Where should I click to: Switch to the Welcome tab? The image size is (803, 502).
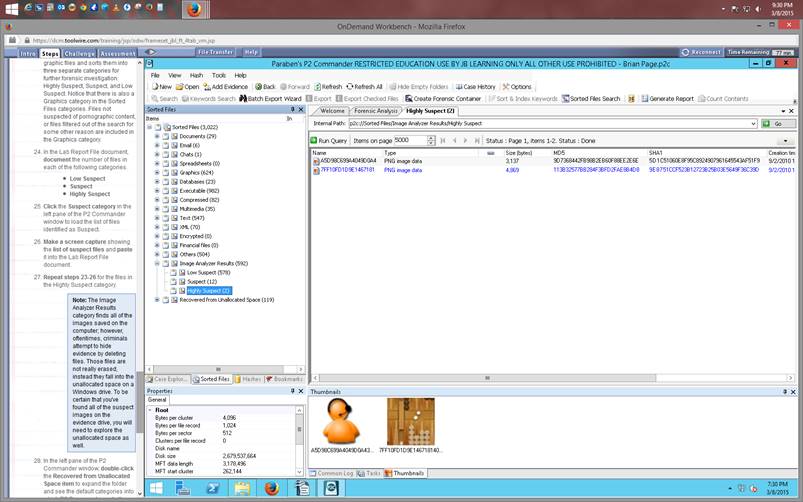click(x=332, y=111)
